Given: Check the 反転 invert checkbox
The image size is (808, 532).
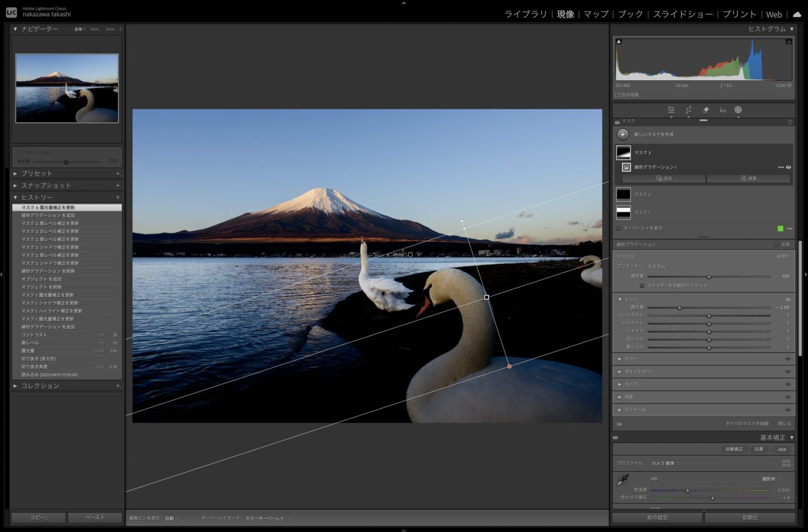Looking at the screenshot, I should (776, 245).
